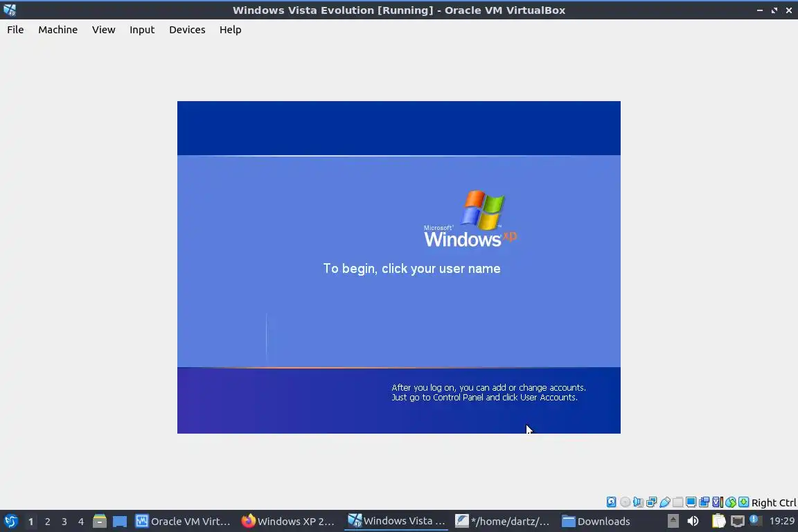
Task: Click the CPU virtualization status icon
Action: 718,502
